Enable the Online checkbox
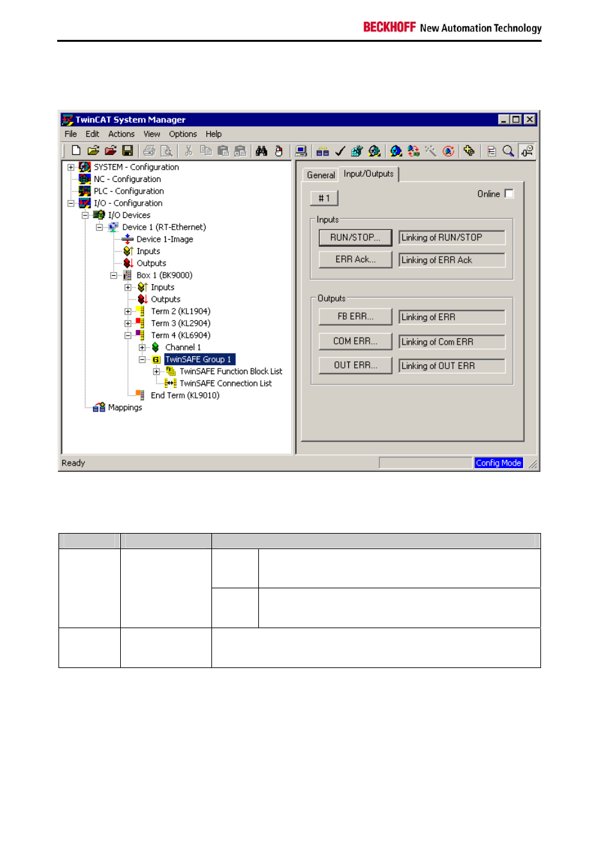613x868 pixels. click(509, 194)
